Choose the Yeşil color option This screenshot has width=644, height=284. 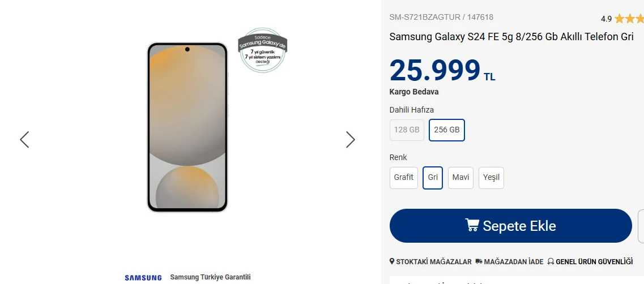click(x=491, y=178)
